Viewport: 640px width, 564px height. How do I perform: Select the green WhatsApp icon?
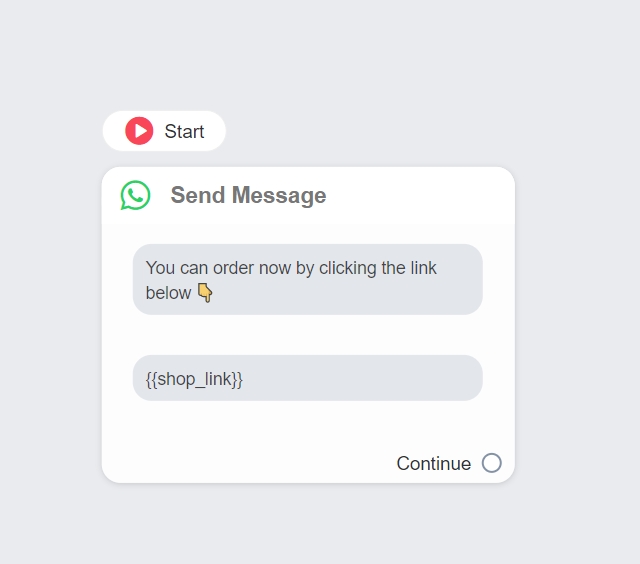(x=135, y=195)
